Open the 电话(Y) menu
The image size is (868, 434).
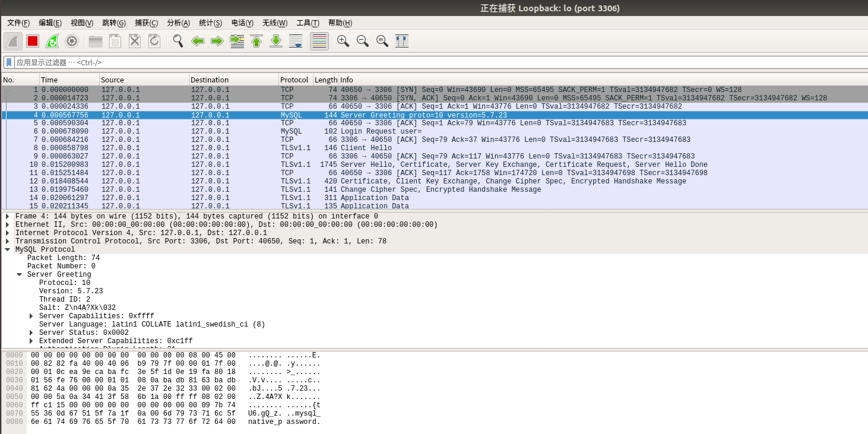[242, 23]
